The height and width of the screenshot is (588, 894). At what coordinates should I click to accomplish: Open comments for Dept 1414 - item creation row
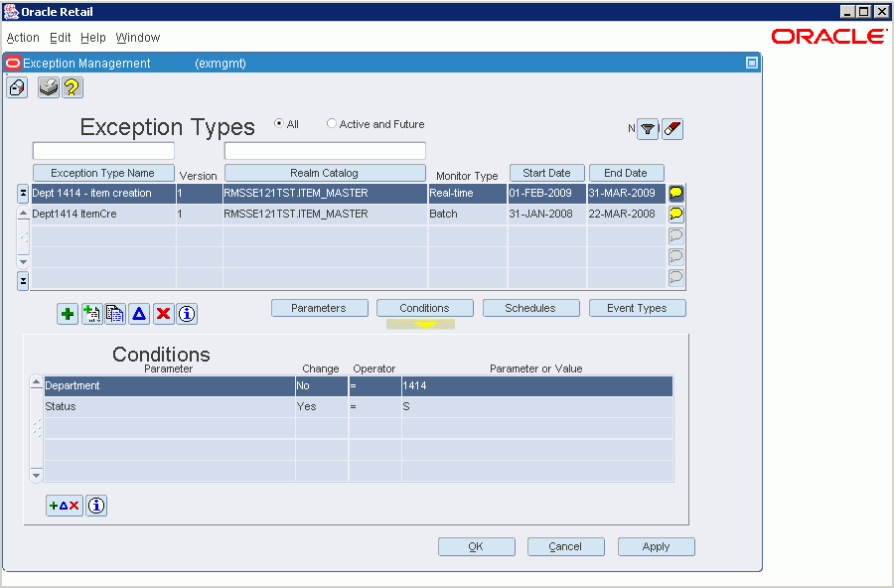point(676,194)
